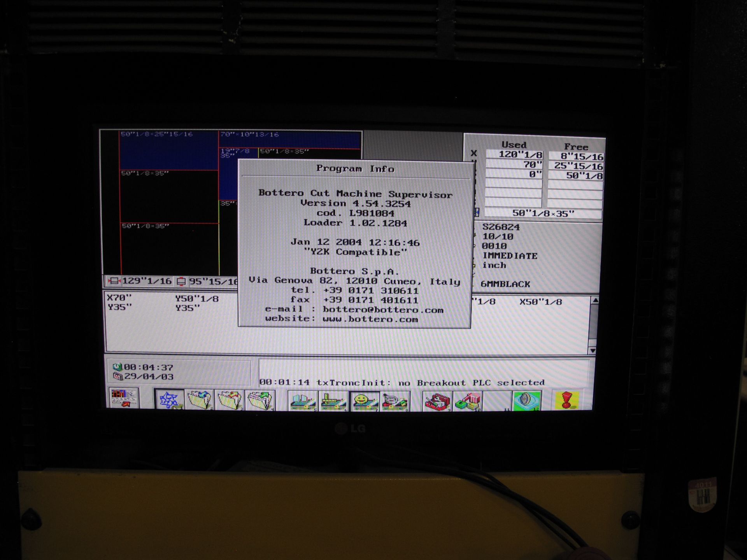Click the Free field showing 25"15/16
This screenshot has height=560, width=747.
(576, 166)
